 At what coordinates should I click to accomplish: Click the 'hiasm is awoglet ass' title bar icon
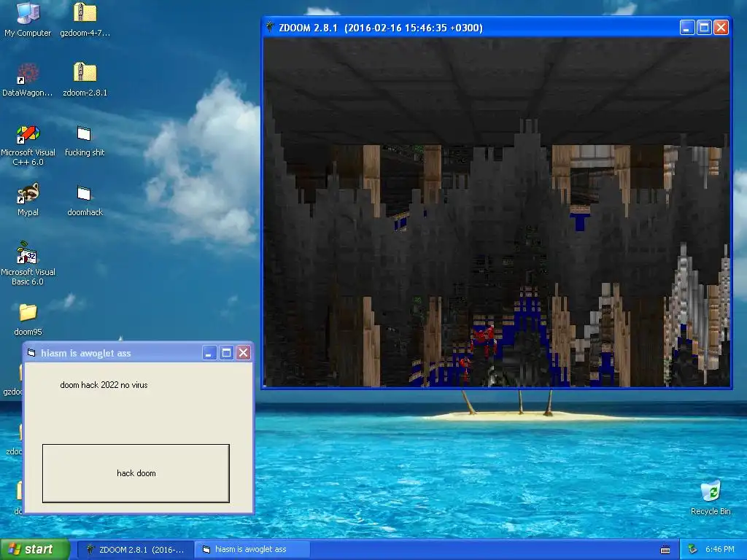(x=31, y=353)
